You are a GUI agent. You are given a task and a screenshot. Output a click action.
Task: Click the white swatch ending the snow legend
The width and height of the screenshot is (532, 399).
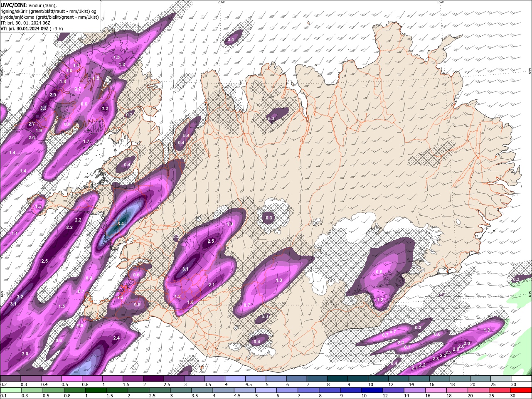tap(521, 379)
